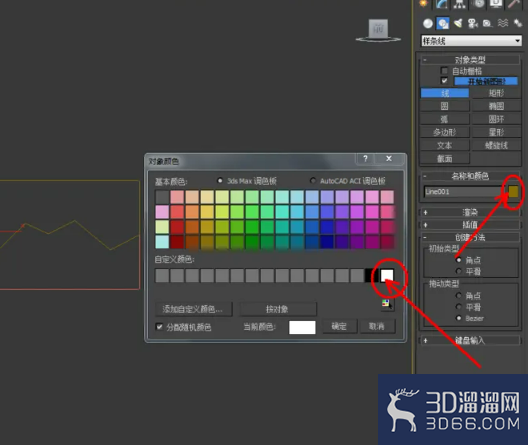The image size is (528, 445).
Task: Click the 当前颜色 current color swatch
Action: tap(302, 327)
